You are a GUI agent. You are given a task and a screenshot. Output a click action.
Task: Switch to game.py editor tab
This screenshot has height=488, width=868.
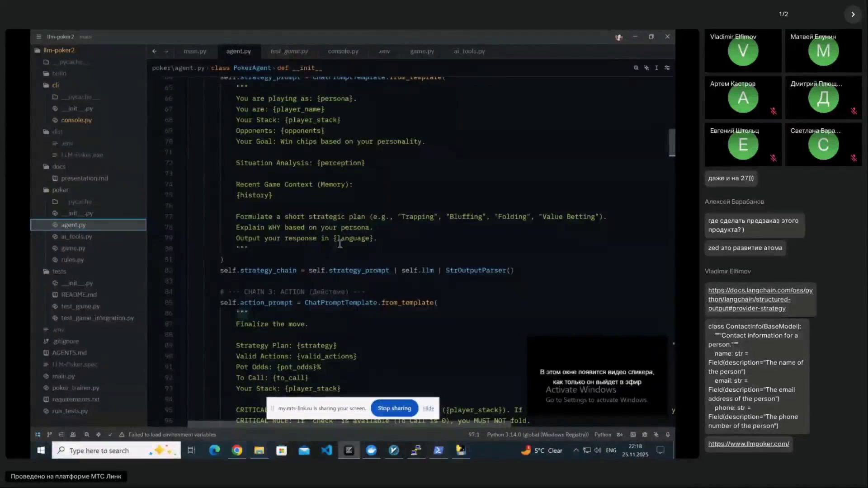point(421,51)
